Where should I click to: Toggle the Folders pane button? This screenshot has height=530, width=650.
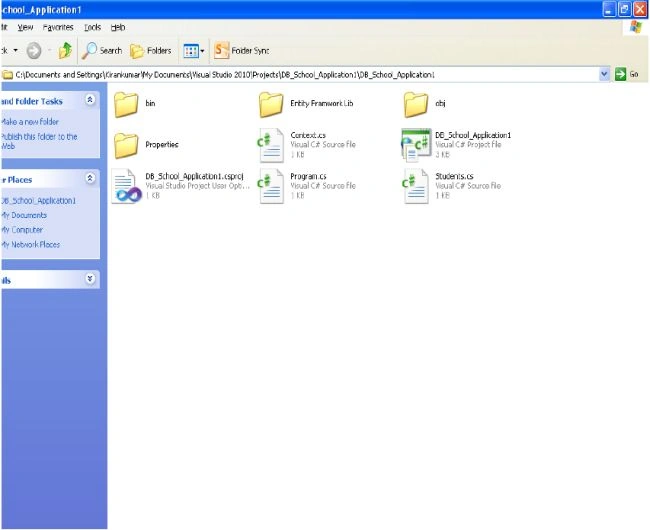pos(150,51)
